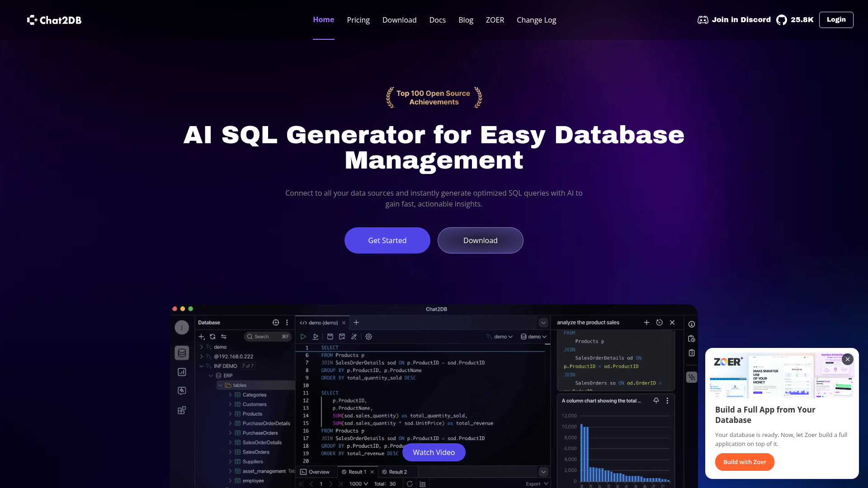This screenshot has height=488, width=868.
Task: Open the dashboard chart icon in app sidebar
Action: 182,372
